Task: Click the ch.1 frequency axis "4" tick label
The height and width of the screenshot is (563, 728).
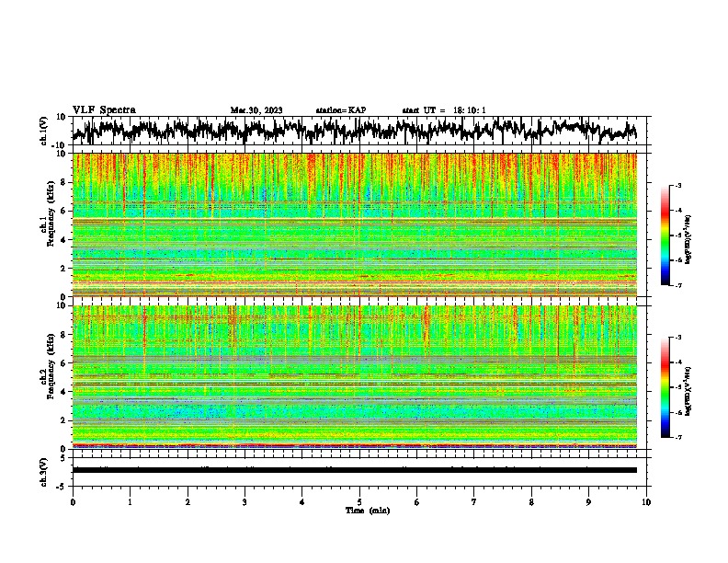Action: point(63,240)
